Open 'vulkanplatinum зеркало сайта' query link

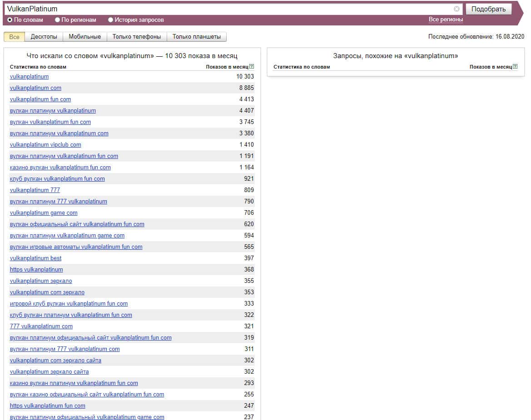click(49, 372)
